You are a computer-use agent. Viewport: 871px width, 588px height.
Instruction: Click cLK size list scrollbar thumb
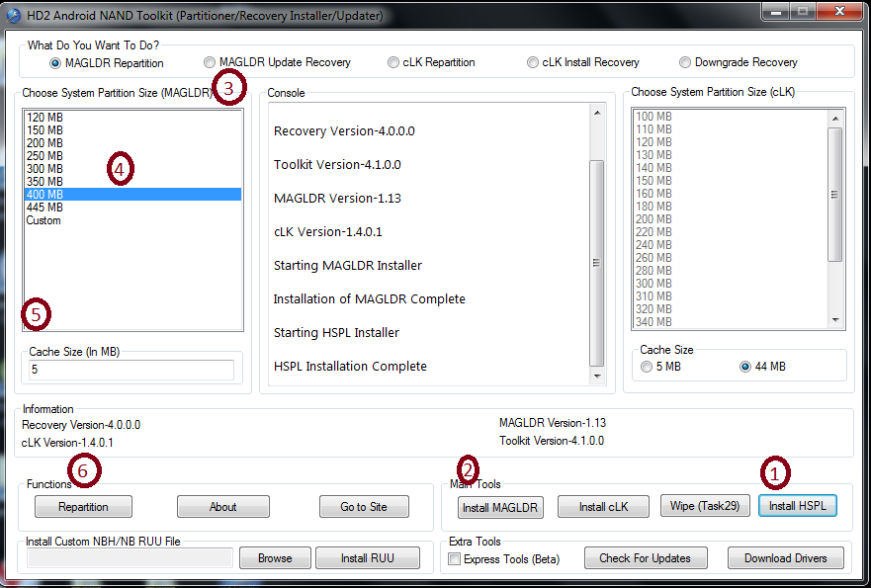835,195
